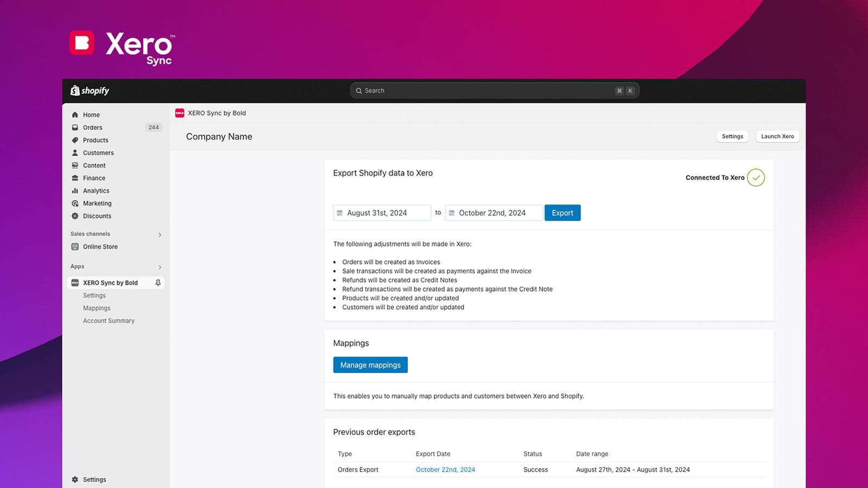
Task: Open the Finance section
Action: point(75,178)
